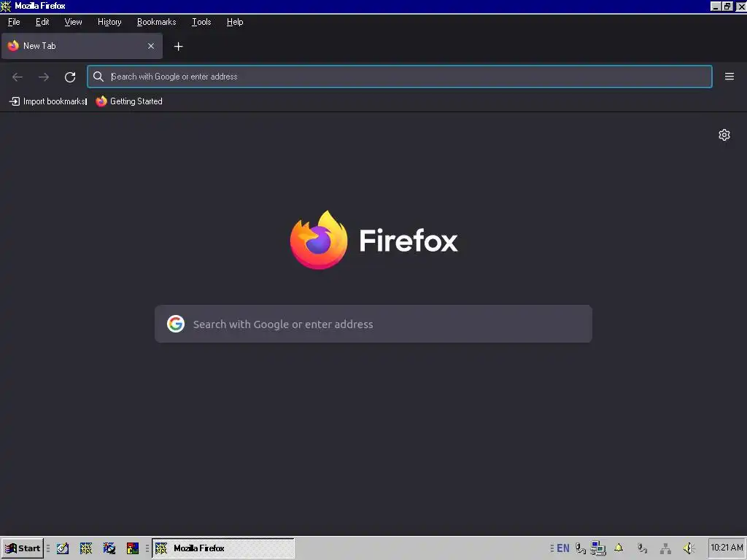Click first quick launch icon beside Start
This screenshot has height=560, width=747.
[x=63, y=548]
